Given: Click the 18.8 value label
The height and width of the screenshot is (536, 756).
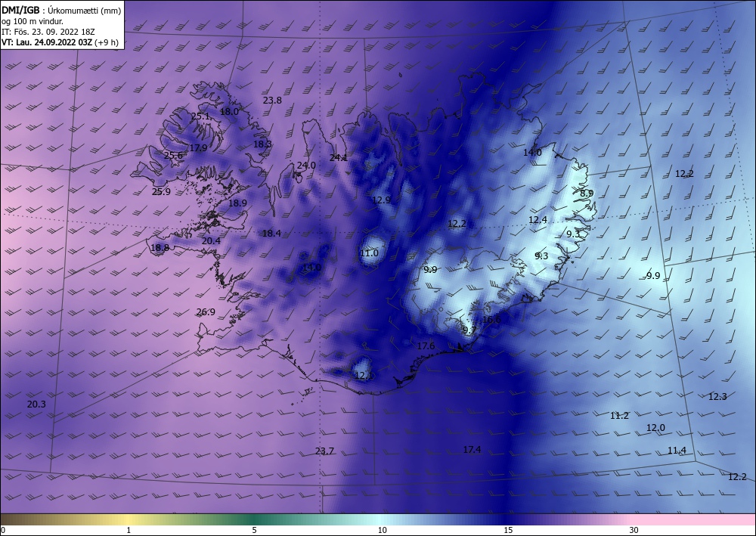Looking at the screenshot, I should [x=160, y=248].
